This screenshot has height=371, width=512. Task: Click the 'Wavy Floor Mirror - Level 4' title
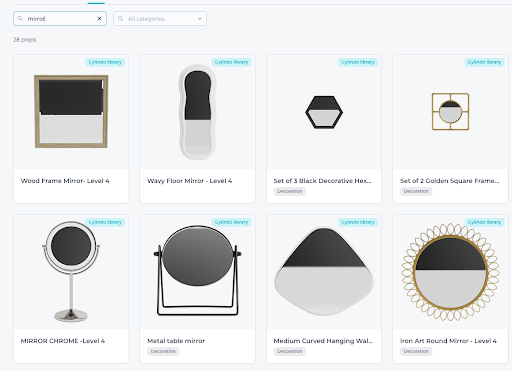pos(190,181)
